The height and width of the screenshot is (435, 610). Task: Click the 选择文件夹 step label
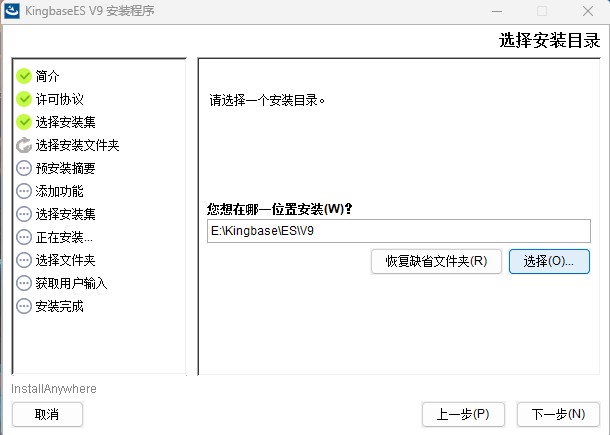65,260
